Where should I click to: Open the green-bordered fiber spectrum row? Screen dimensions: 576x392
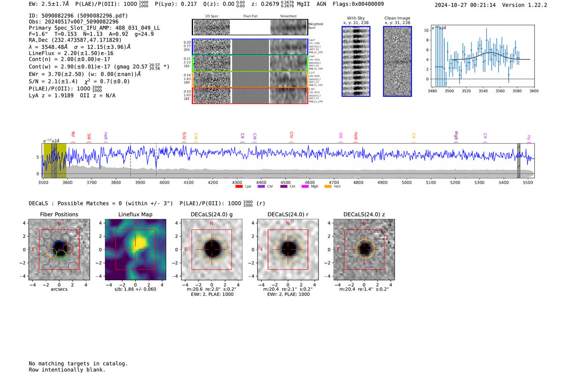pyautogui.click(x=250, y=63)
